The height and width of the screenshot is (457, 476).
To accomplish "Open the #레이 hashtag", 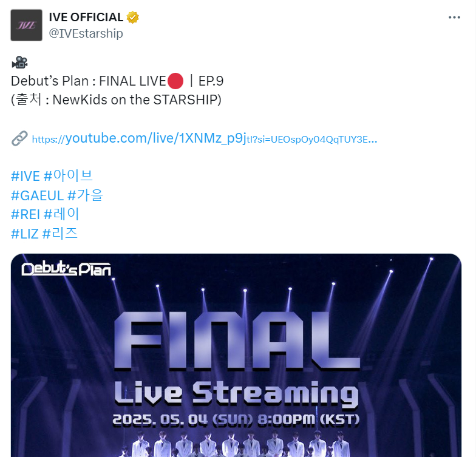I will tap(62, 214).
